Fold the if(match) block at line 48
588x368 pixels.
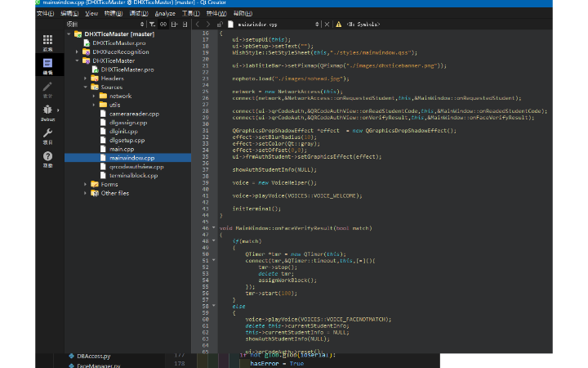click(x=214, y=240)
